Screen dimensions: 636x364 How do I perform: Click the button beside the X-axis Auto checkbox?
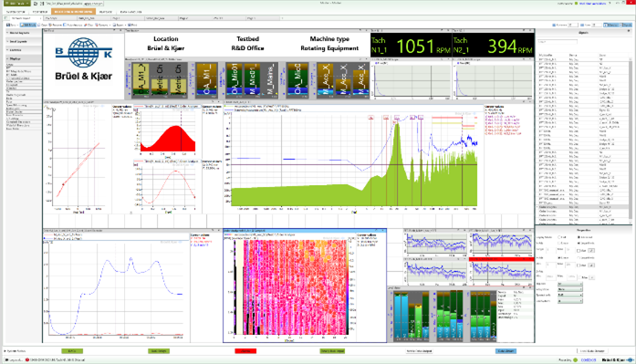coord(591,251)
